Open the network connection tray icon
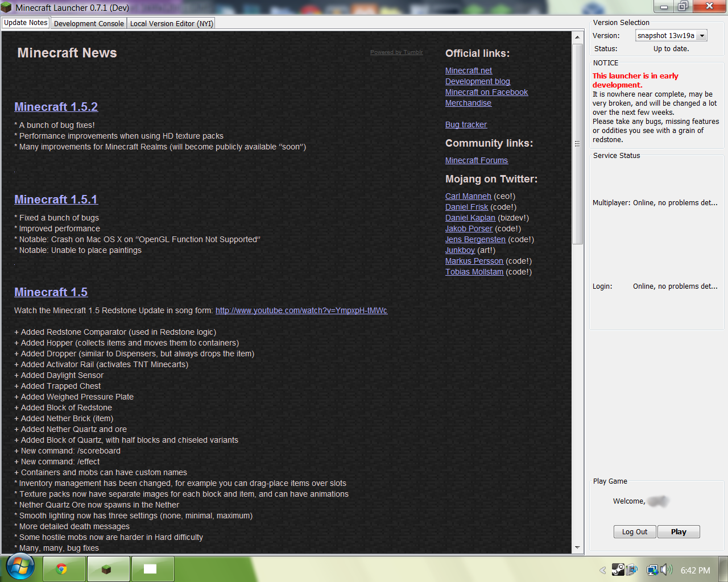 click(652, 570)
